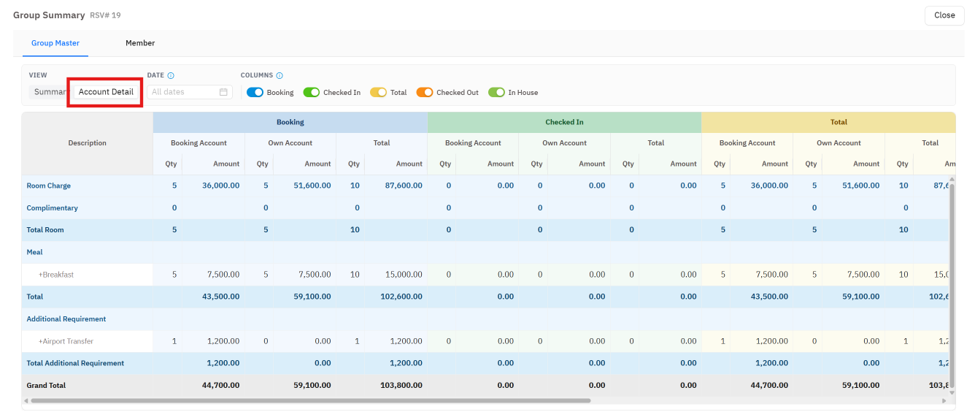
Task: Click the info icon next to DATE
Action: (171, 75)
